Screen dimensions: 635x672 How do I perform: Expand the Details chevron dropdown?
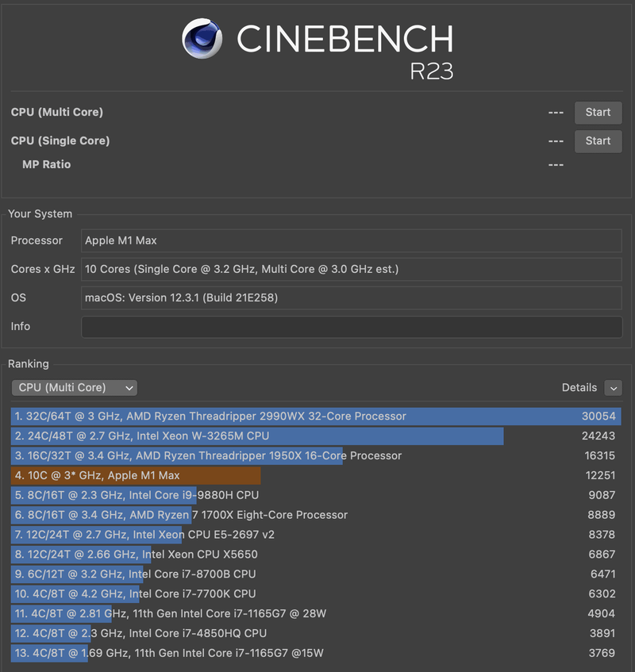[612, 388]
